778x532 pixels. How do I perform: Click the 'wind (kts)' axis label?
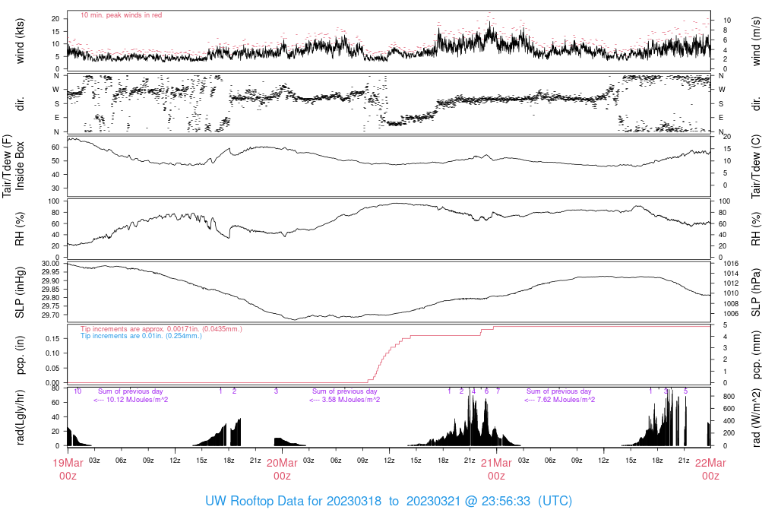[20, 41]
